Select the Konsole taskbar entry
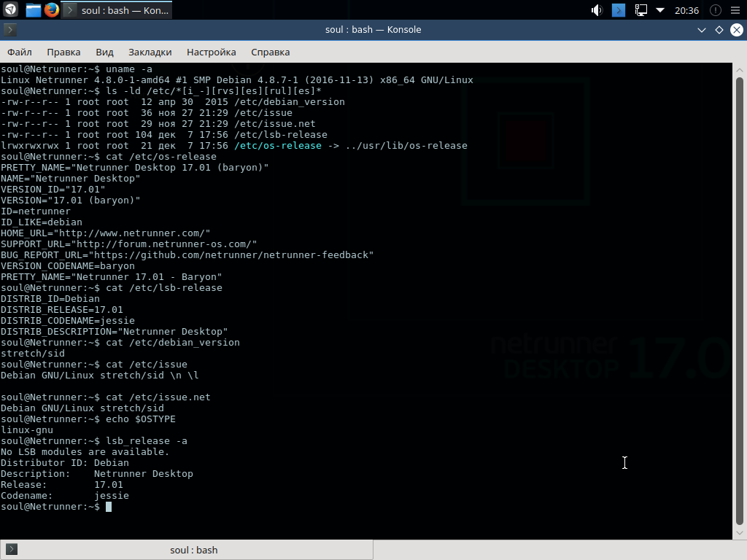 pyautogui.click(x=117, y=10)
